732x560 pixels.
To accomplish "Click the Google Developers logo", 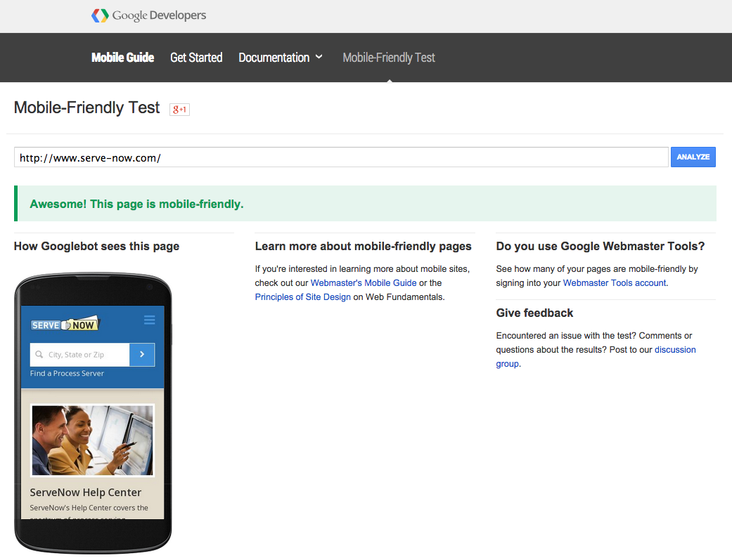I will point(148,15).
